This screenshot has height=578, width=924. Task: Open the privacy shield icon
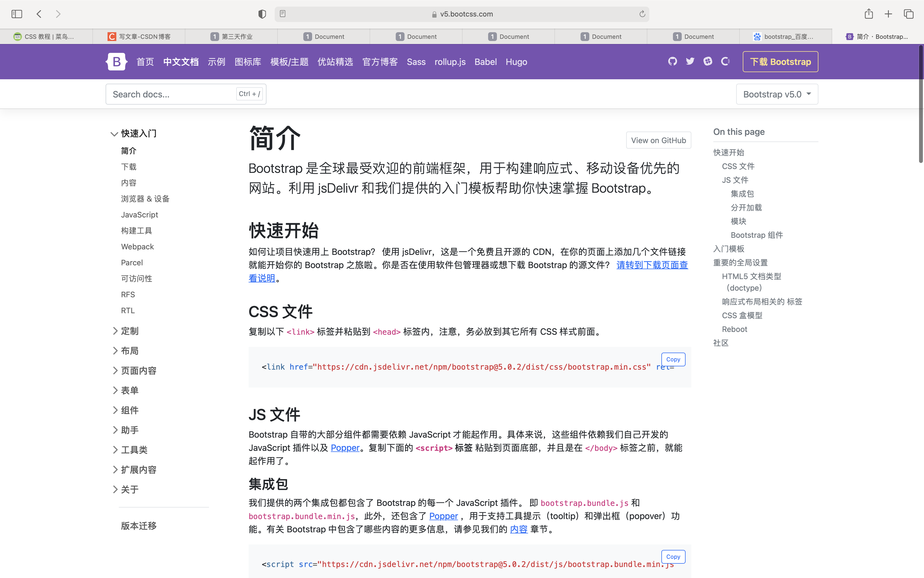point(262,14)
